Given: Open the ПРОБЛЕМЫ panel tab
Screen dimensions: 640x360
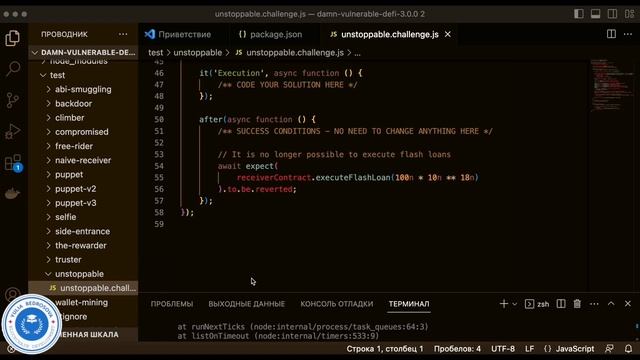Looking at the screenshot, I should click(x=172, y=304).
